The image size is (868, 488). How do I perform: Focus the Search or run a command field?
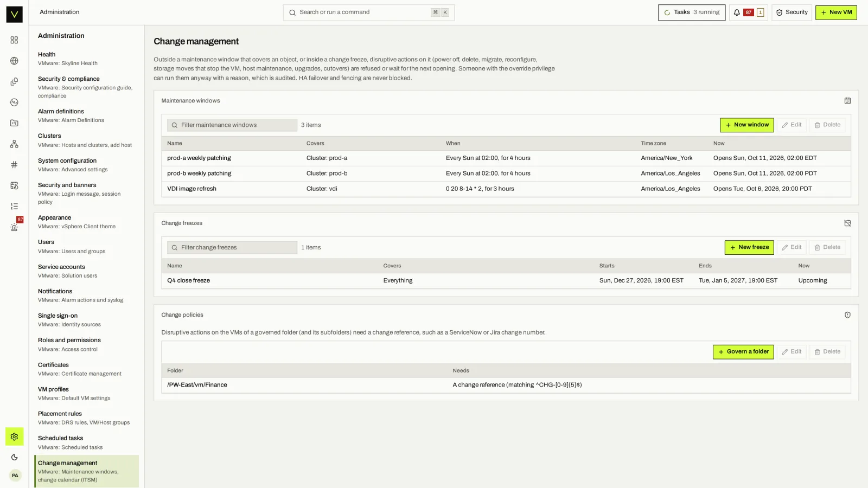tap(368, 12)
